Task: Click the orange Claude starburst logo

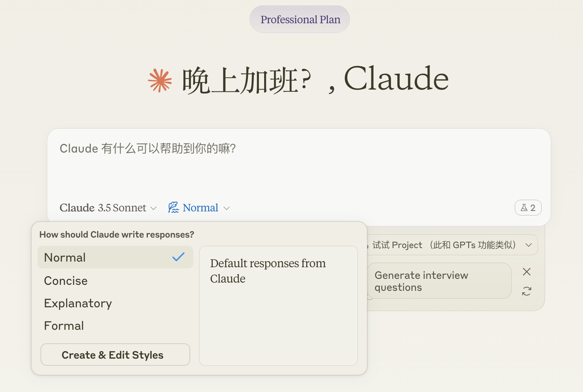Action: tap(160, 80)
